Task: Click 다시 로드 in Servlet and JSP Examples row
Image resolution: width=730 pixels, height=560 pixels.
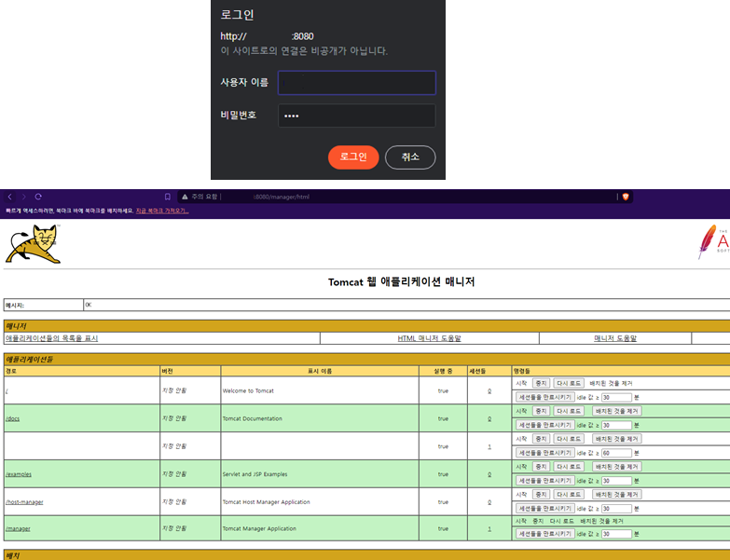Action: coord(569,467)
